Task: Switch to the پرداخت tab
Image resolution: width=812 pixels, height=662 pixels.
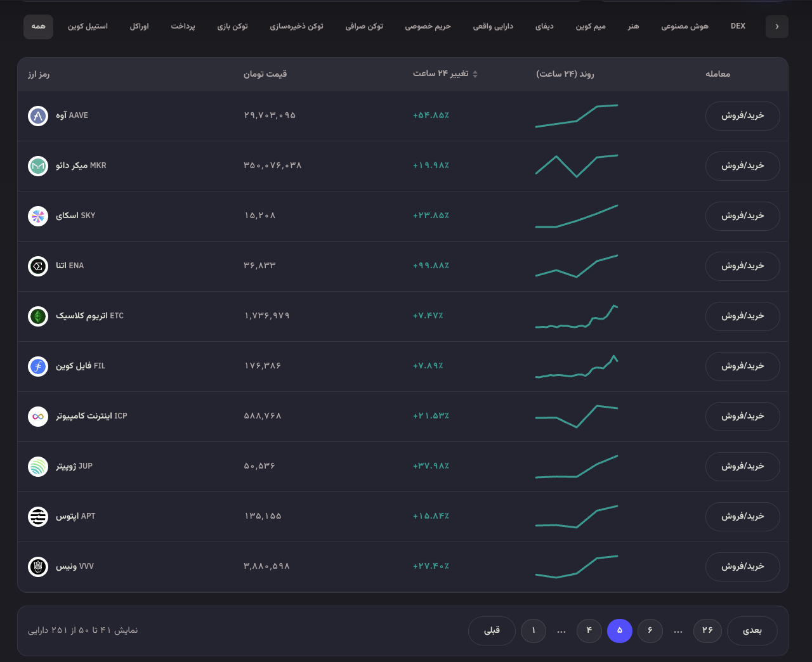Action: [x=183, y=27]
